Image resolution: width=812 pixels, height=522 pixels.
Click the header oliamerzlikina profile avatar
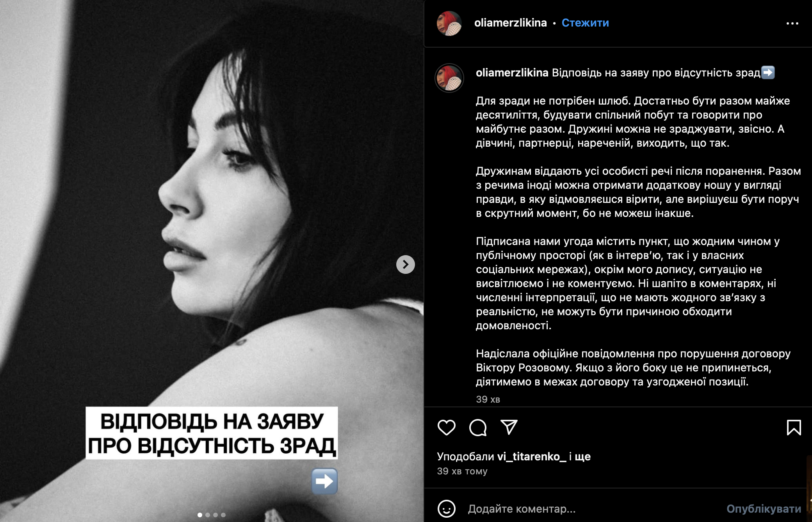[x=449, y=23]
